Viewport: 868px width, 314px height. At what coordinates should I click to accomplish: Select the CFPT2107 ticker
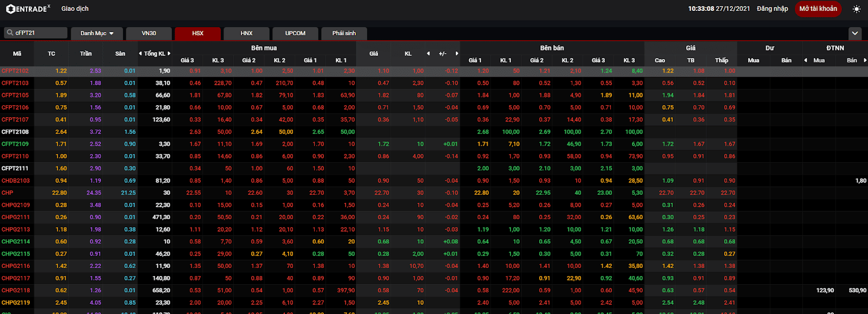[15, 120]
